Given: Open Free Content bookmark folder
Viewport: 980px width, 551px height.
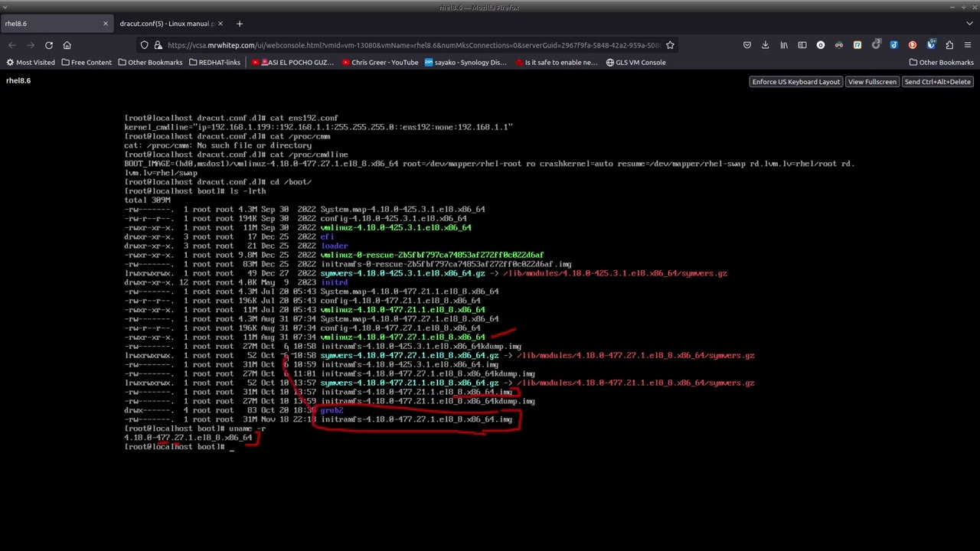Looking at the screenshot, I should [87, 63].
